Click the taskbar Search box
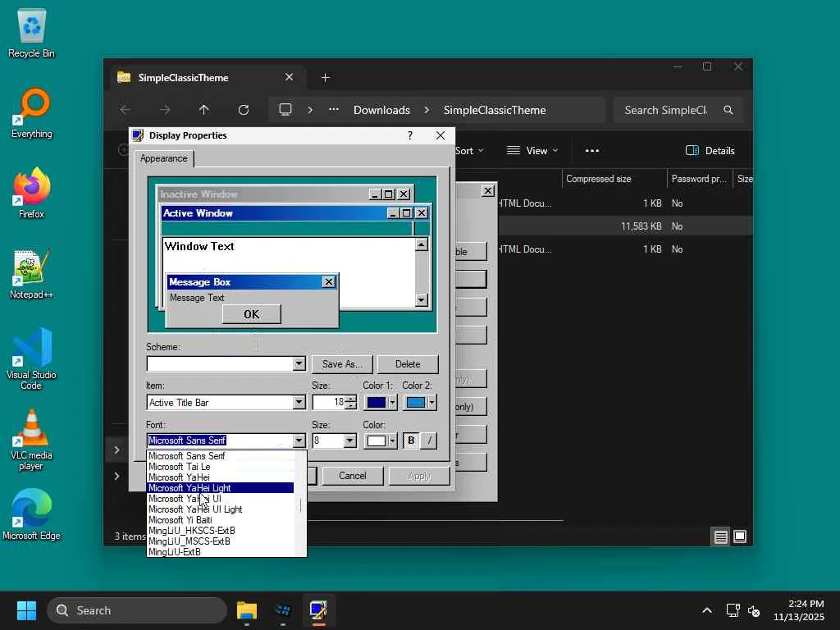The width and height of the screenshot is (840, 630). 137,610
